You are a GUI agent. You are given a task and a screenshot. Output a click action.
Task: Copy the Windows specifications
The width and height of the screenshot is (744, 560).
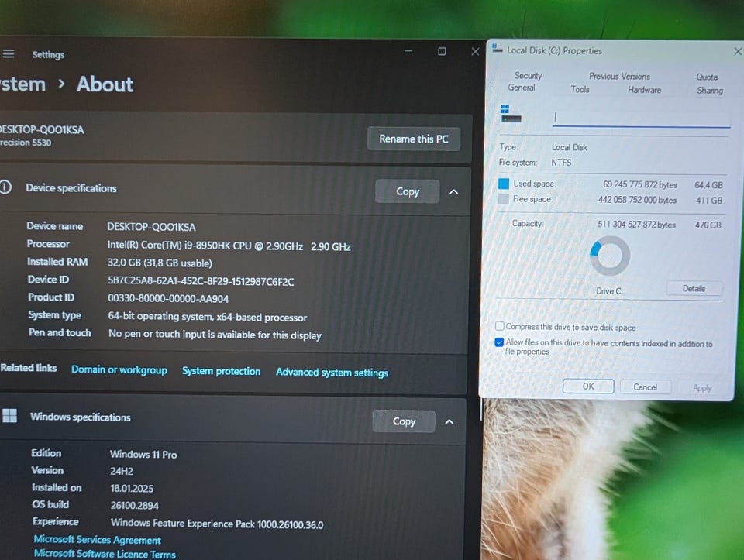tap(404, 421)
